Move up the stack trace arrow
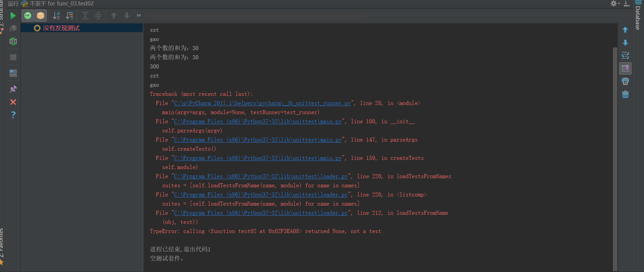This screenshot has width=644, height=272. [x=625, y=30]
